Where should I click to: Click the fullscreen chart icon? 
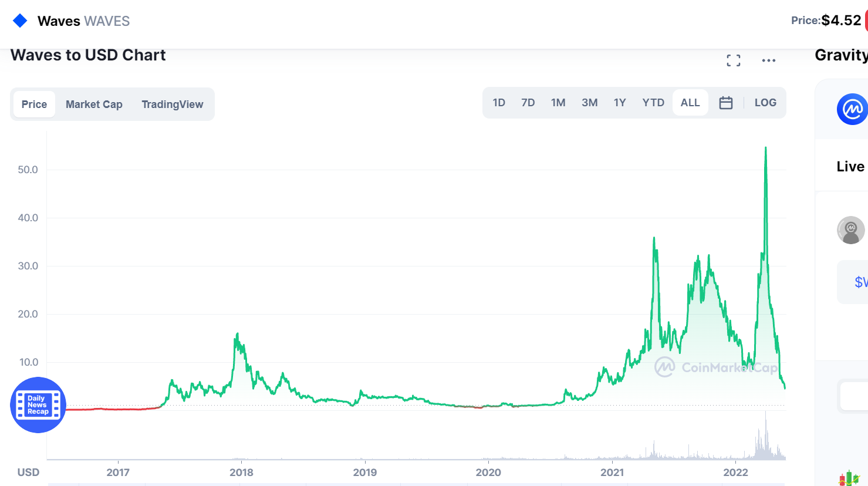[x=733, y=60]
